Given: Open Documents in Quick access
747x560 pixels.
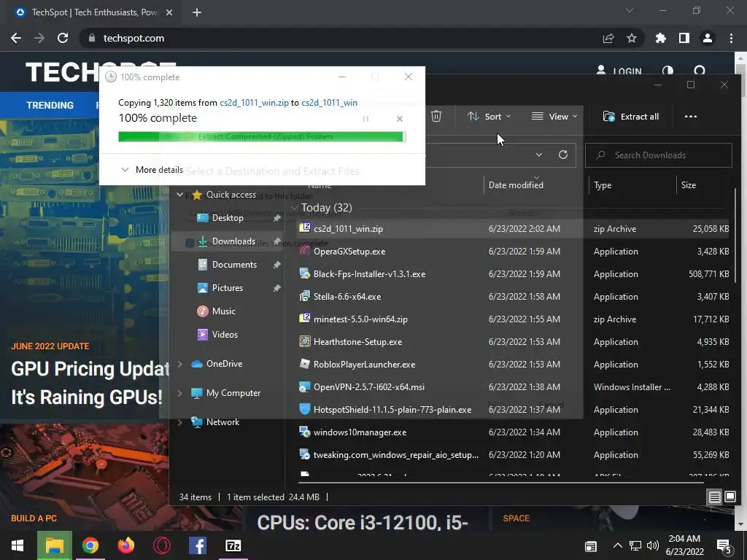Looking at the screenshot, I should tap(234, 264).
